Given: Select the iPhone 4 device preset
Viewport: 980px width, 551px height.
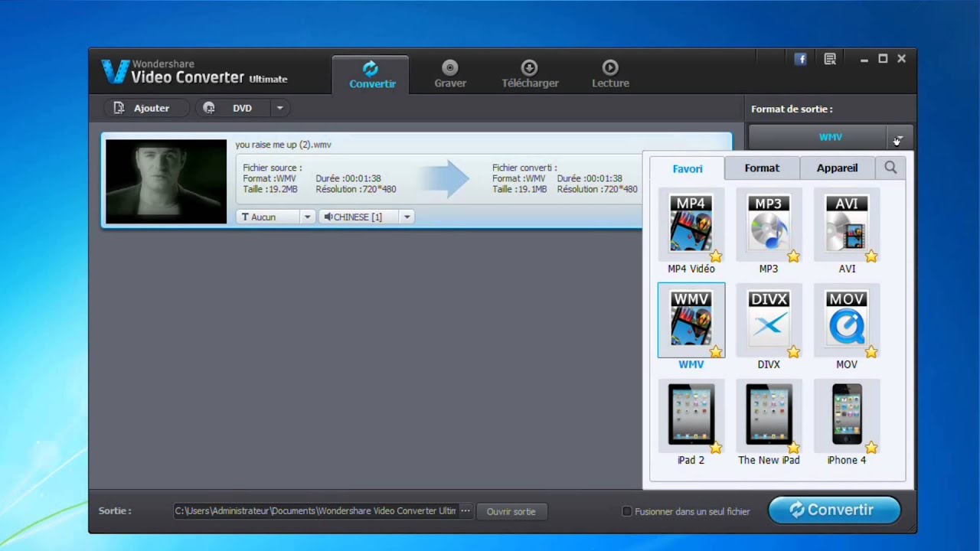Looking at the screenshot, I should [x=847, y=415].
